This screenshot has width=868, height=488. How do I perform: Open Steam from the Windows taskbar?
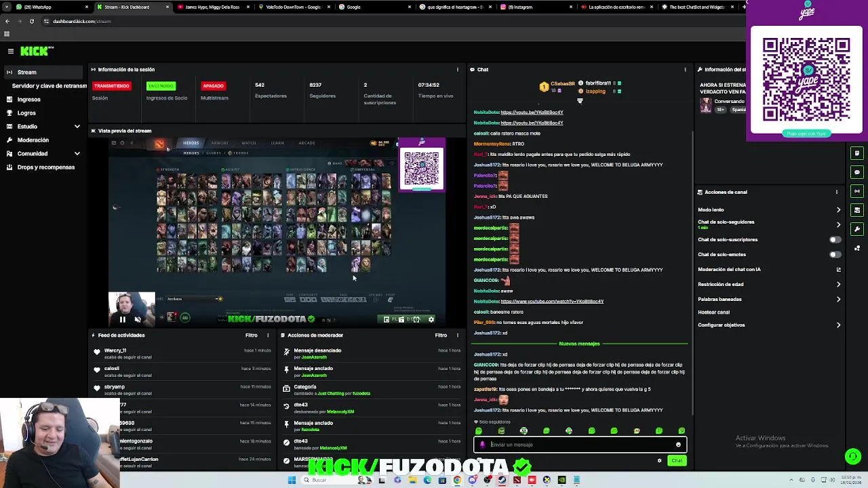pyautogui.click(x=502, y=480)
